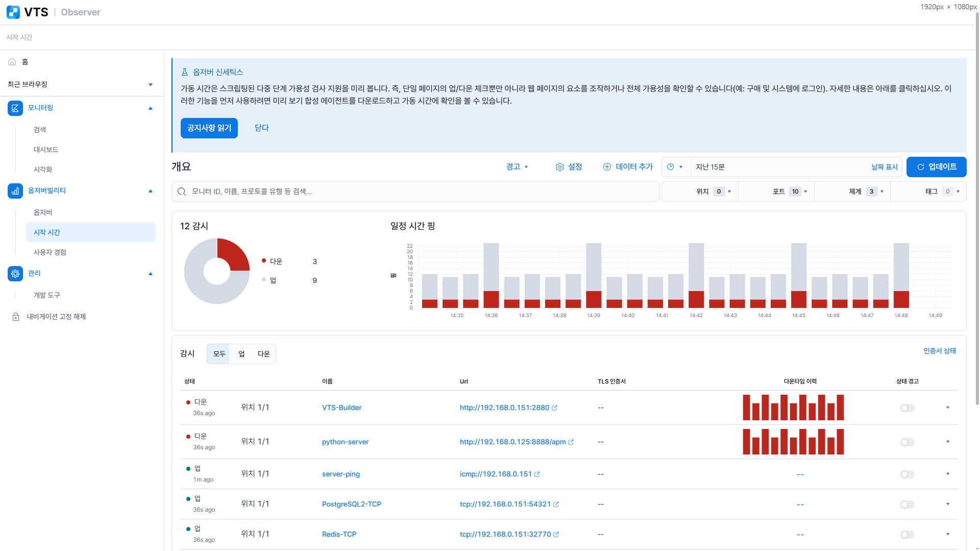This screenshot has height=551, width=980.
Task: Expand the python-server row details
Action: tap(948, 442)
